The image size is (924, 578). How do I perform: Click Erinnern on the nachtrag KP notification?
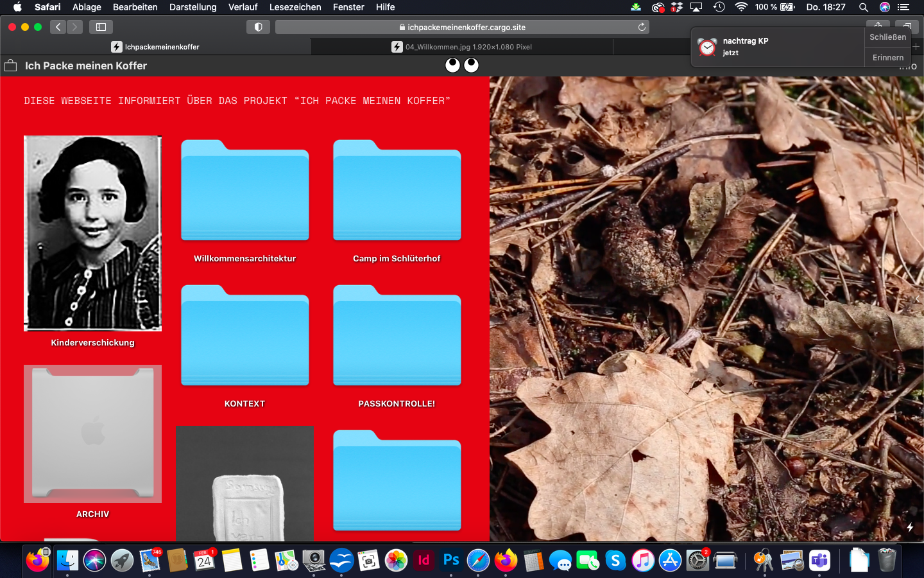click(x=888, y=57)
